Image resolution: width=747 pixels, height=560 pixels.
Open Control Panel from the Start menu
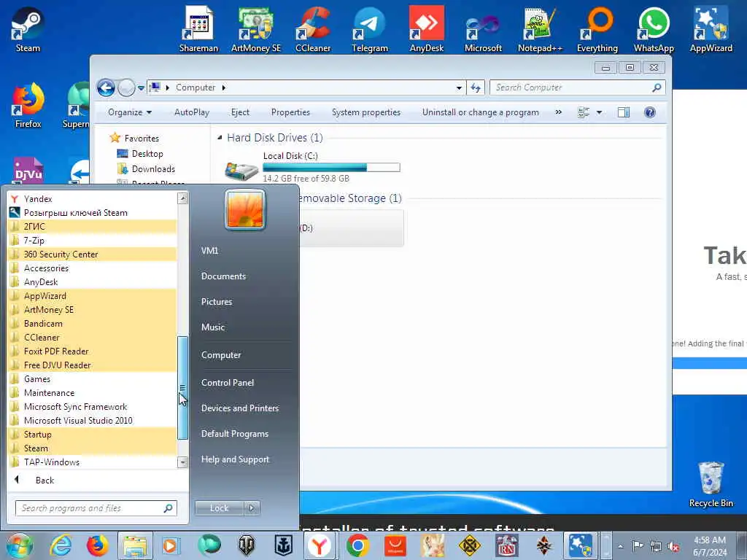pos(228,383)
